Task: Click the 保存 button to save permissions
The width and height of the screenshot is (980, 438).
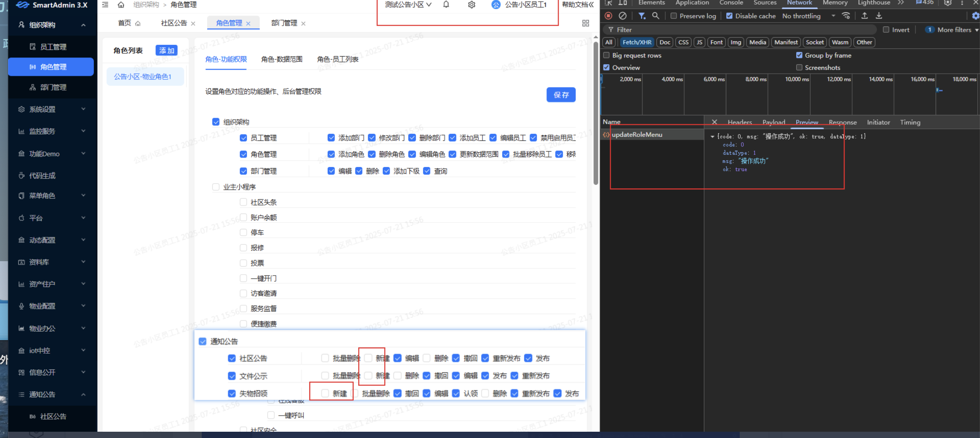Action: tap(560, 95)
